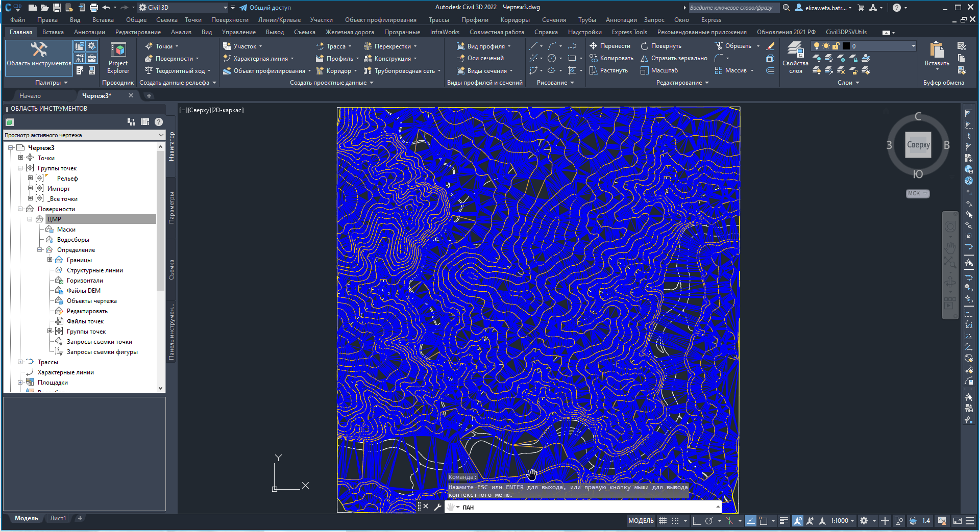Select the Повернуть rotate tool
Viewport: 980px width, 532px height.
pos(661,46)
